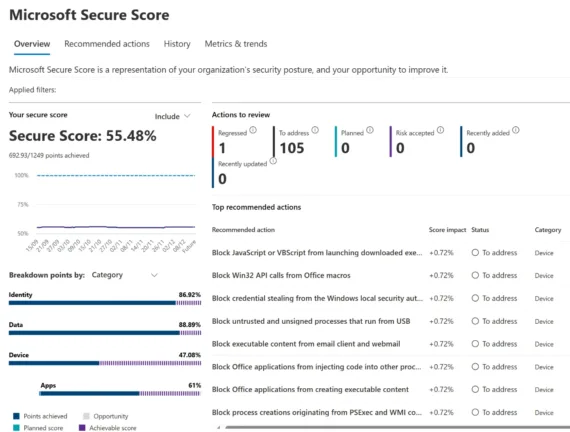Open the Recently added count 0
This screenshot has height=432, width=570.
click(470, 148)
